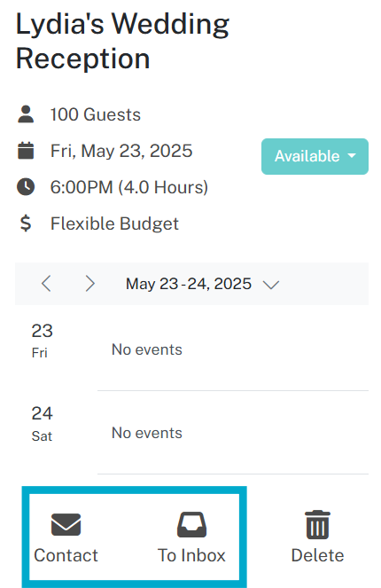Click the guests person icon
This screenshot has width=381, height=588.
(x=26, y=114)
